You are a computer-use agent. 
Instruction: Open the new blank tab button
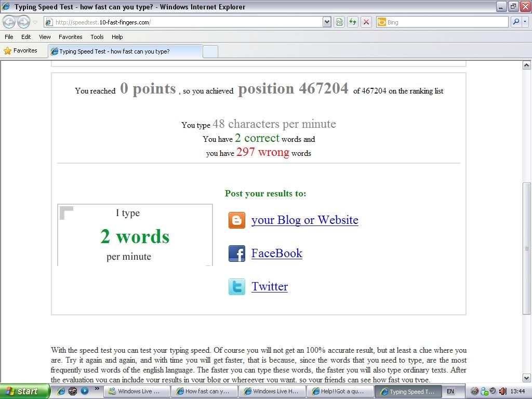point(210,51)
